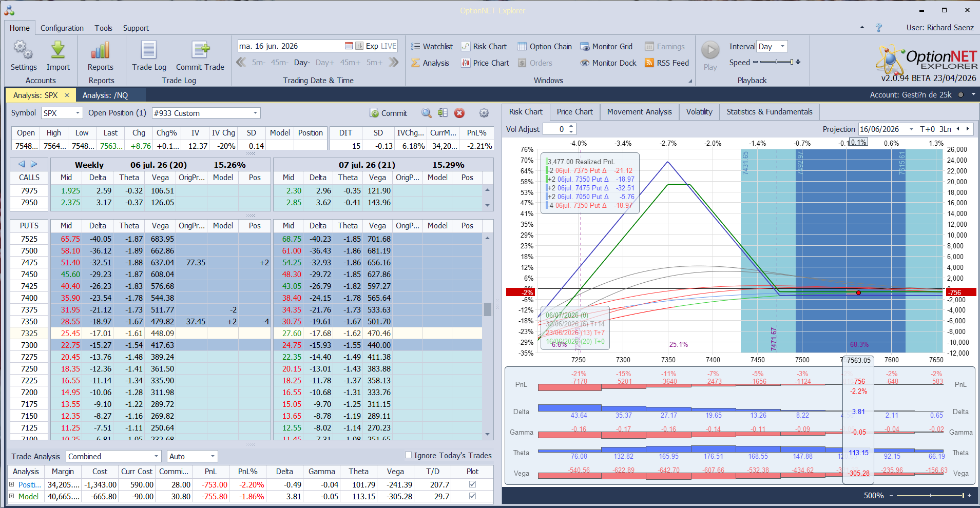Click the magnifier search icon beside Commit

tap(426, 113)
